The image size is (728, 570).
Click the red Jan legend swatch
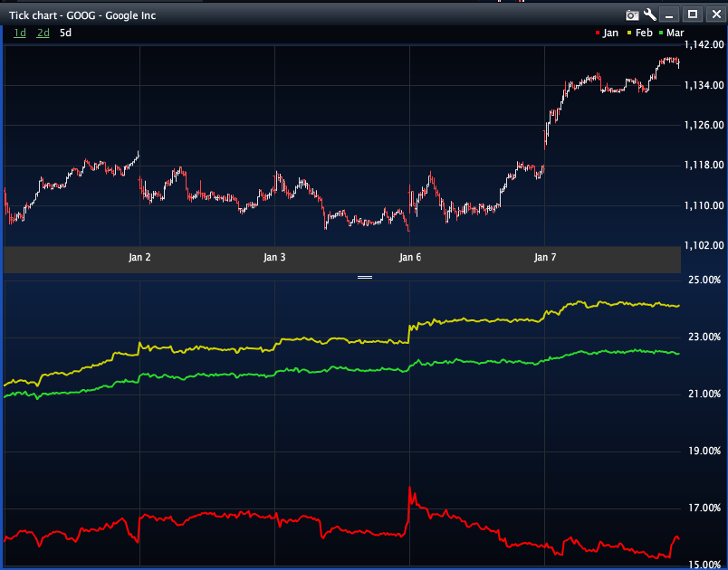pos(598,33)
